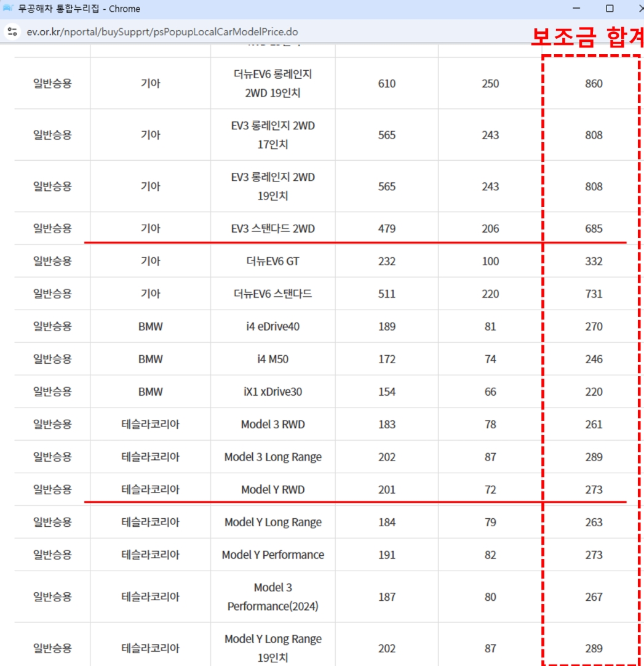Click the 250 local subsidy value
This screenshot has width=644, height=666.
(490, 84)
